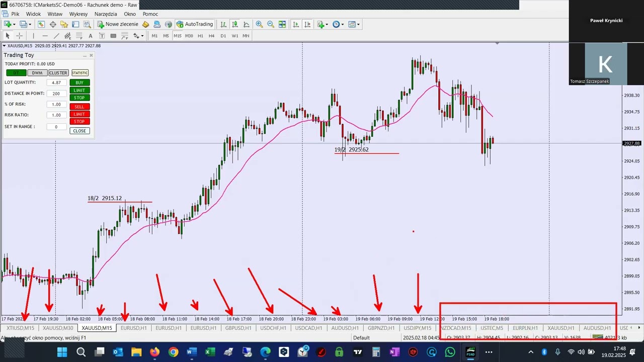The width and height of the screenshot is (644, 362).
Task: Switch to M30 timeframe
Action: pos(189,36)
